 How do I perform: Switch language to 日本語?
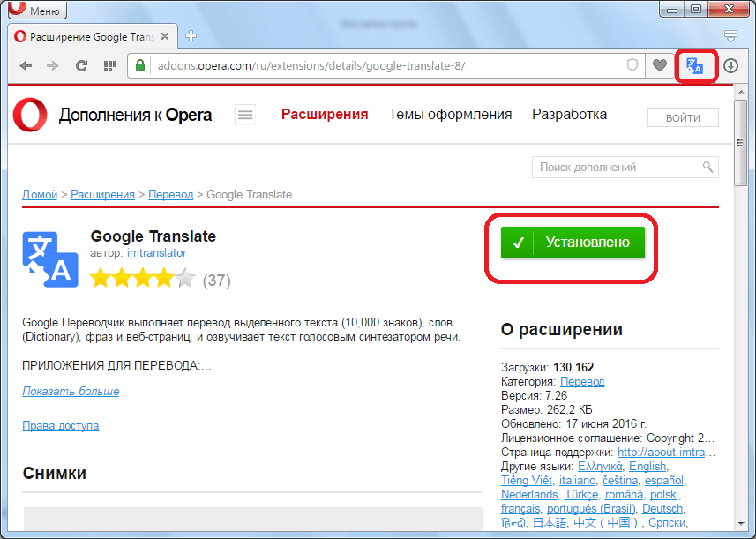point(550,522)
